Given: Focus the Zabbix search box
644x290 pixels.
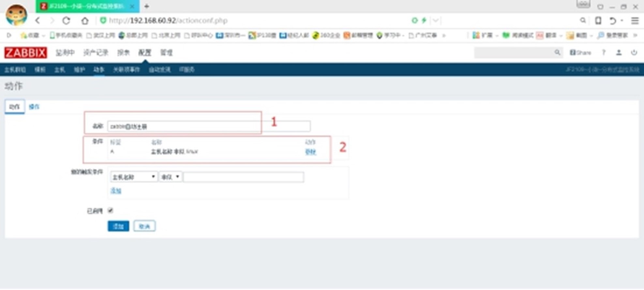Looking at the screenshot, I should [x=518, y=53].
